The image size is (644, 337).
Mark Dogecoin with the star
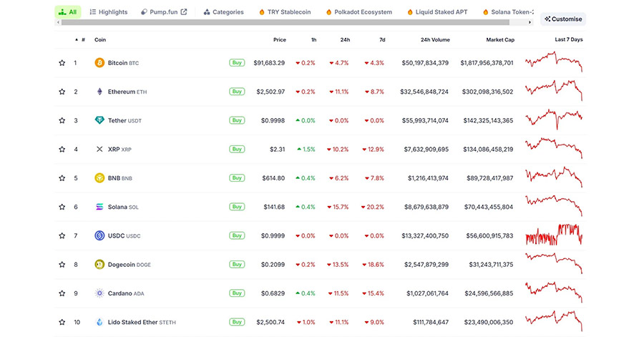pyautogui.click(x=62, y=264)
